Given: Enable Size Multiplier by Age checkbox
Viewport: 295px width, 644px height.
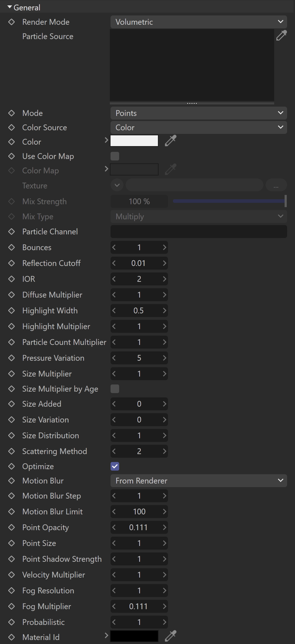Looking at the screenshot, I should pos(115,389).
